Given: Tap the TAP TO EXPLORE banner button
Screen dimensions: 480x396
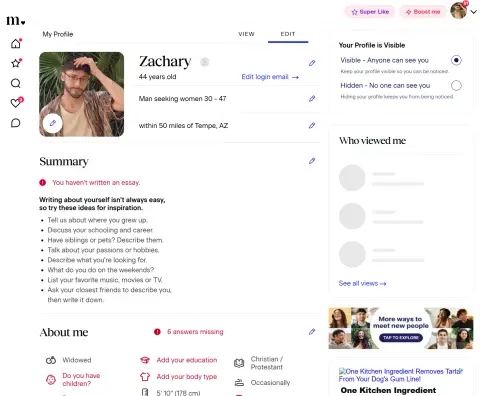Looking at the screenshot, I should [x=401, y=338].
